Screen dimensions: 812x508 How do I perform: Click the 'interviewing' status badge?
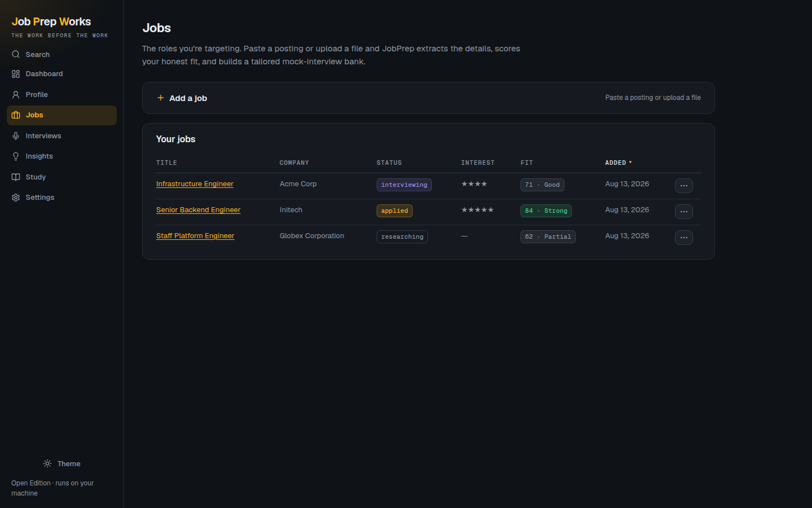[x=404, y=185]
